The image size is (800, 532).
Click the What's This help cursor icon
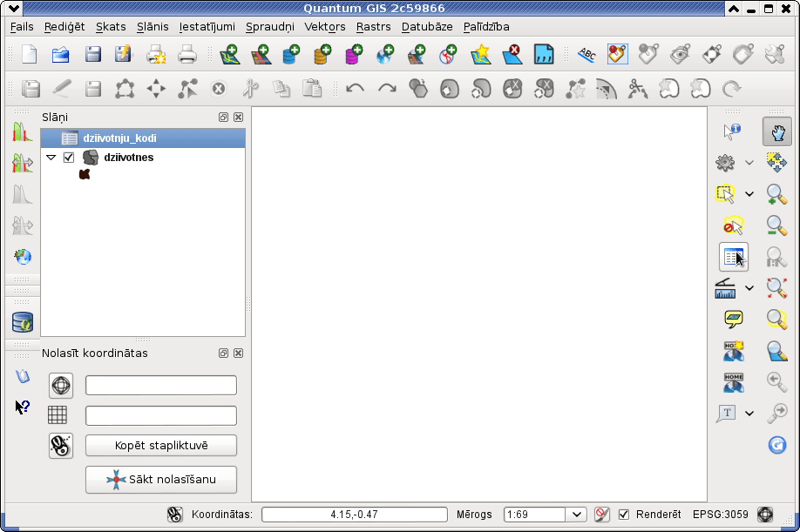point(23,407)
